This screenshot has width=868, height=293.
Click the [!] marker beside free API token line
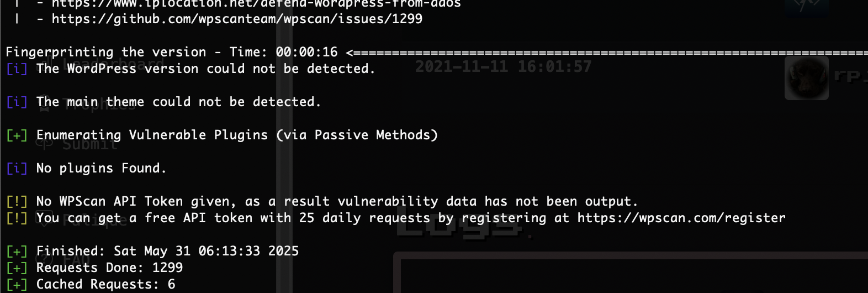pos(17,218)
